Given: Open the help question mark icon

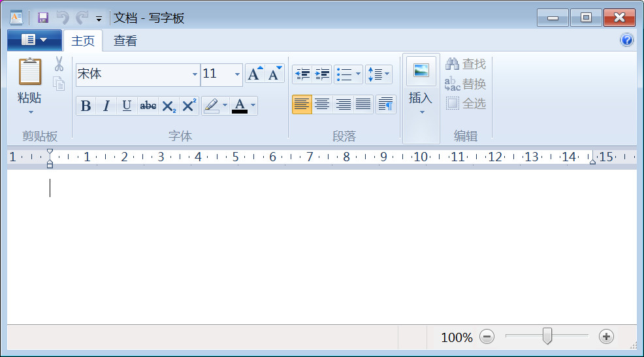Looking at the screenshot, I should [x=627, y=40].
